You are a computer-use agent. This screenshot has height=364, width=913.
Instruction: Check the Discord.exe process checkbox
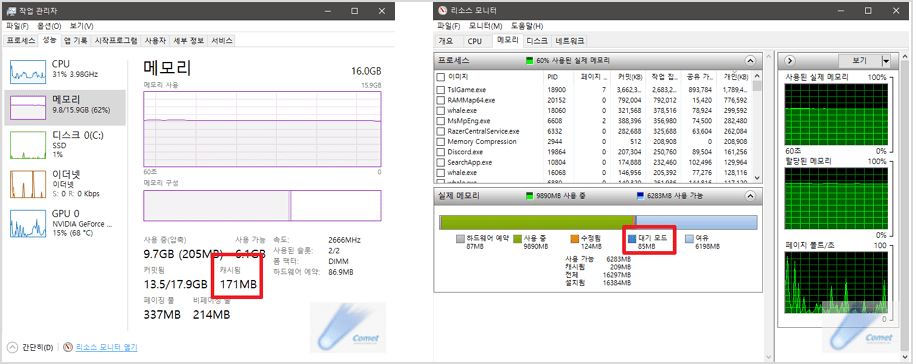tap(441, 152)
